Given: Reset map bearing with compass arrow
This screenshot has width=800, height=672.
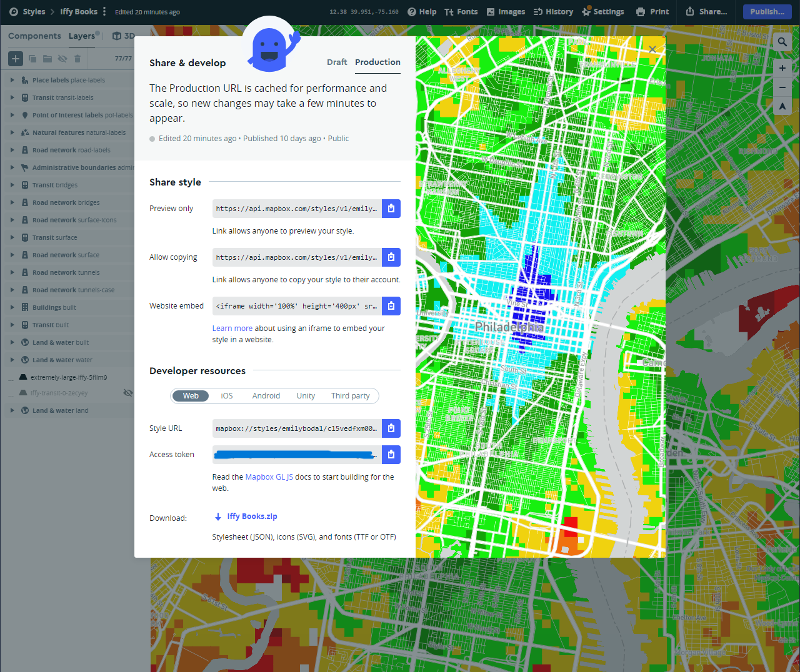Looking at the screenshot, I should [x=782, y=107].
